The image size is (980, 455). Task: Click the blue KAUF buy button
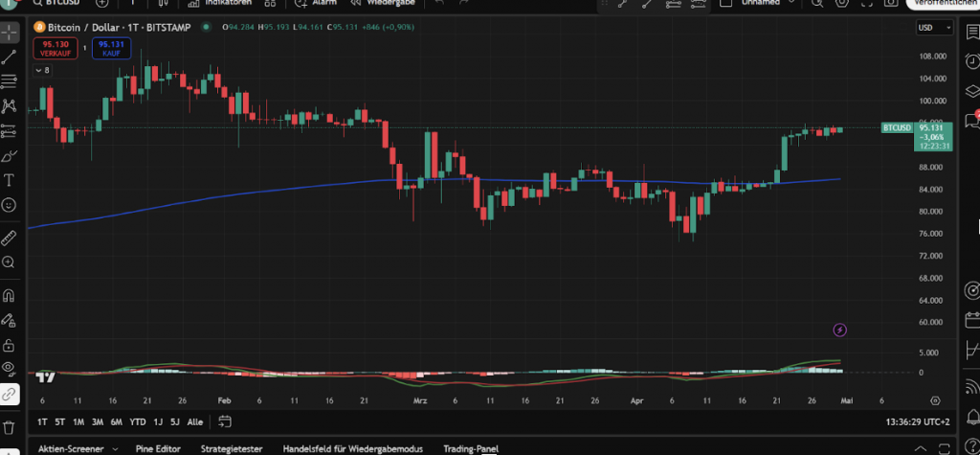111,48
